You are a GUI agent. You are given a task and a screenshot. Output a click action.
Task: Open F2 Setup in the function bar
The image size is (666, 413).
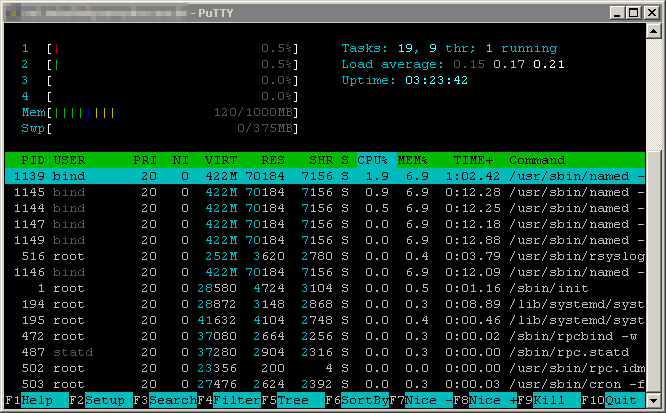(x=101, y=400)
